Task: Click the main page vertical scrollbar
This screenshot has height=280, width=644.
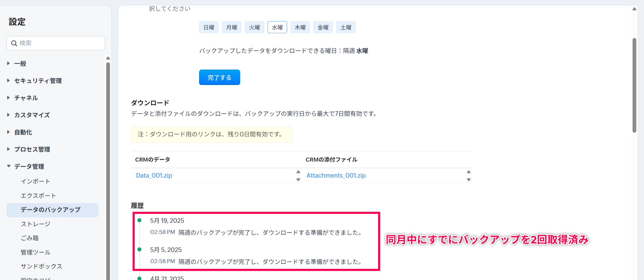Action: 634,86
